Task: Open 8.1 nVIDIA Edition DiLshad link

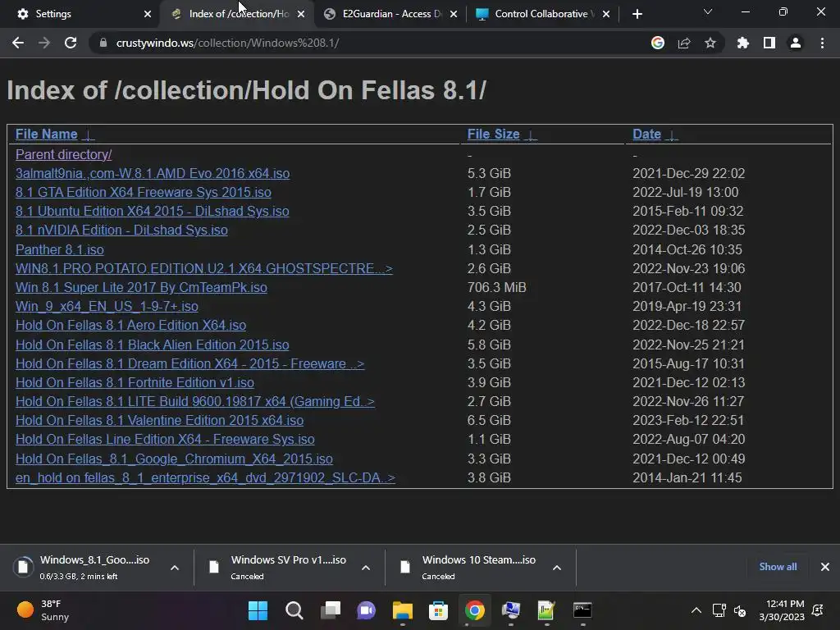Action: coord(121,230)
